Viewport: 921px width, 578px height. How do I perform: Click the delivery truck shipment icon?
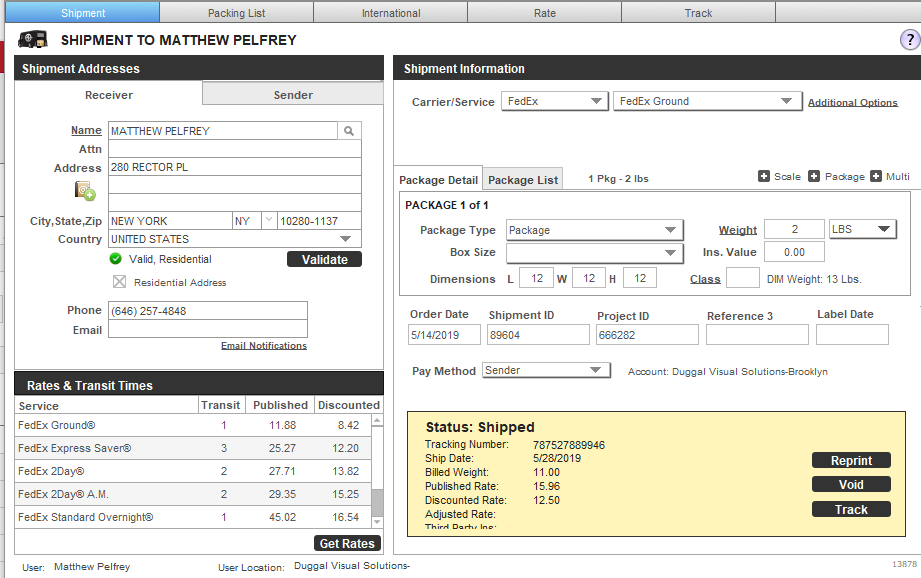pyautogui.click(x=32, y=40)
